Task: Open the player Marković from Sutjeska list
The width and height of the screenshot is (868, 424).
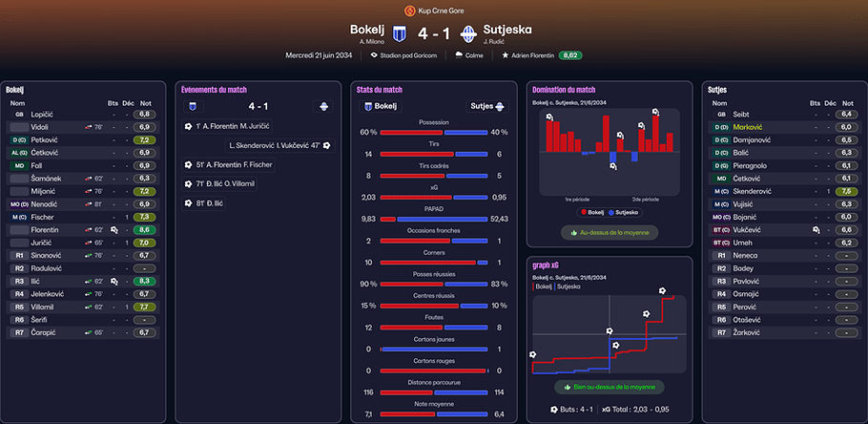Action: [x=744, y=127]
